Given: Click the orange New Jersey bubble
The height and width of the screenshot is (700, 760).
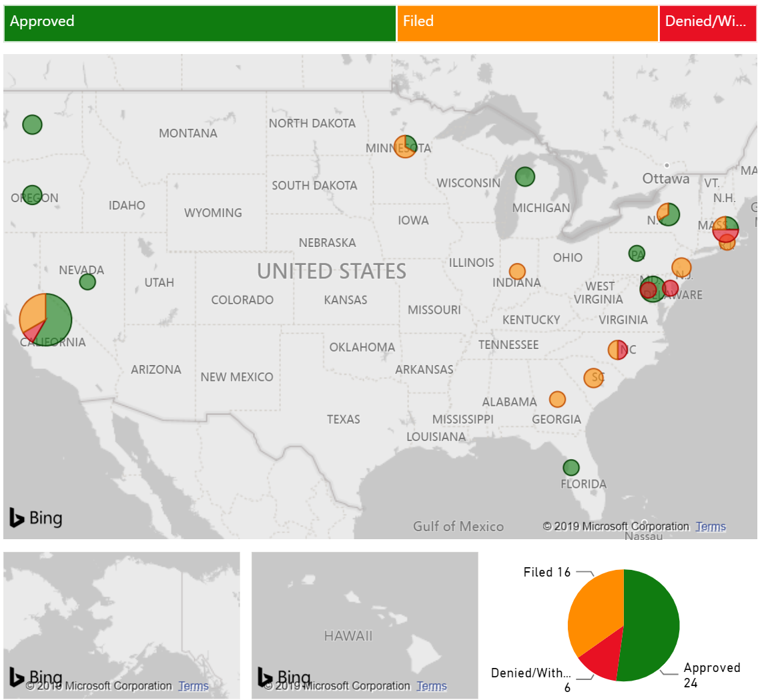Looking at the screenshot, I should point(681,268).
